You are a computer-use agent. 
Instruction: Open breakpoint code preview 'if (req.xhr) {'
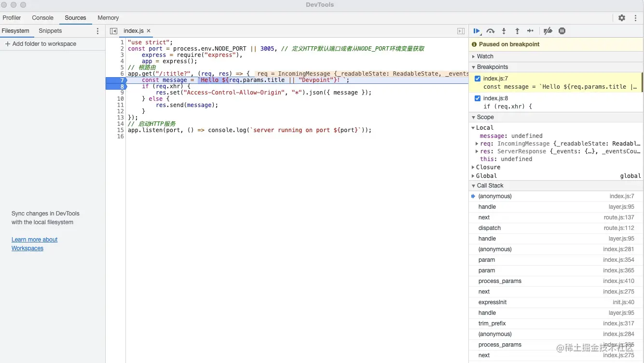(507, 107)
